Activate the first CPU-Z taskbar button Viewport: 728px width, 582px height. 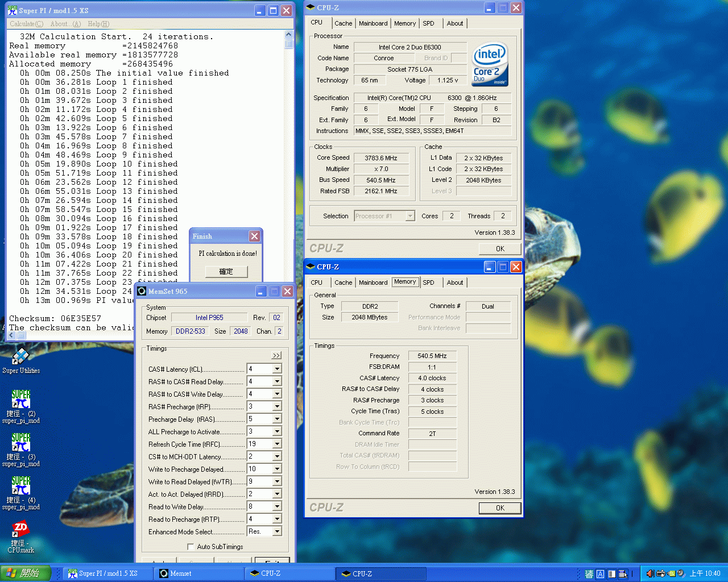290,573
